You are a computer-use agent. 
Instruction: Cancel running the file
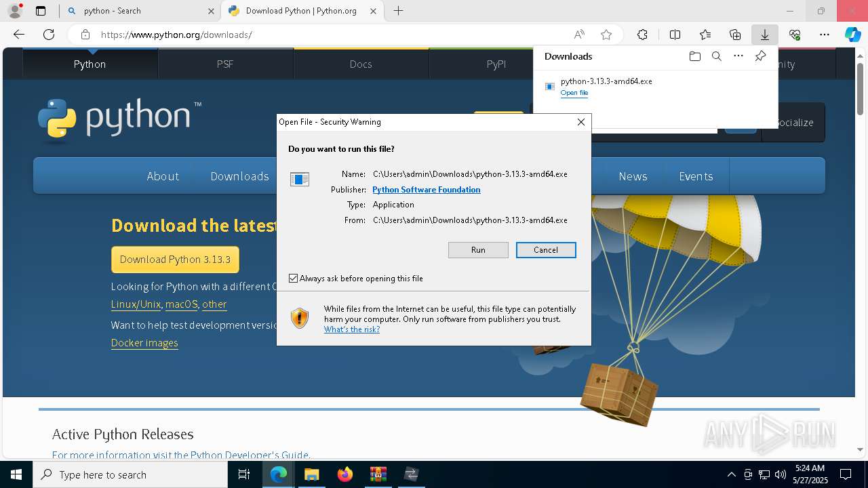[546, 250]
